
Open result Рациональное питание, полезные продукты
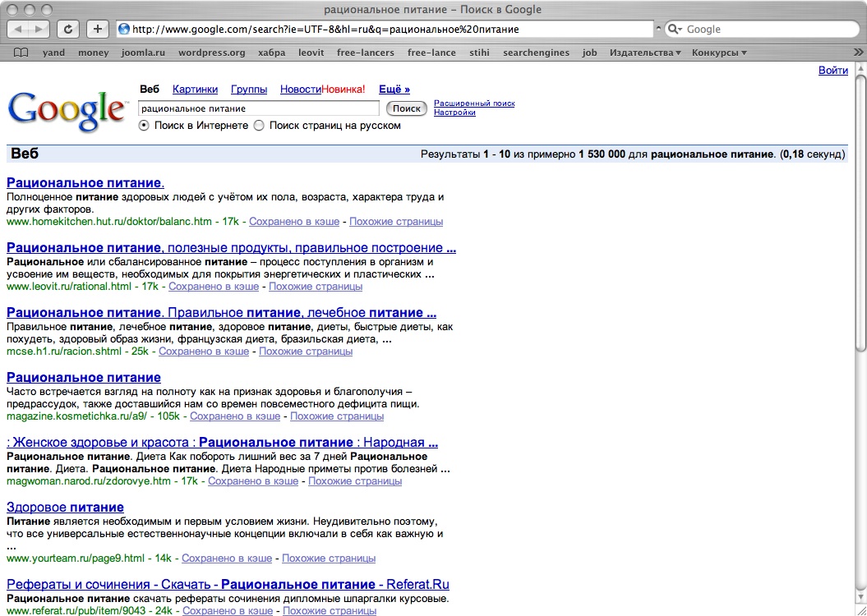click(231, 247)
